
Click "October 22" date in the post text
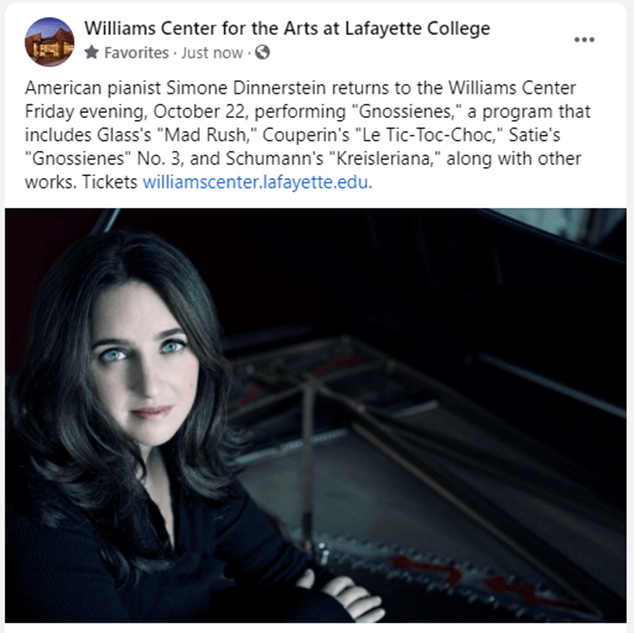[x=198, y=112]
